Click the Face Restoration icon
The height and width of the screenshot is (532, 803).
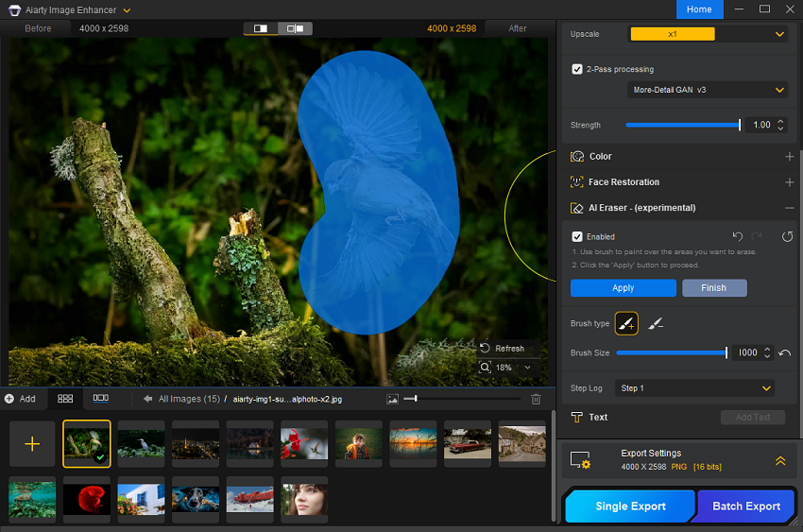576,181
